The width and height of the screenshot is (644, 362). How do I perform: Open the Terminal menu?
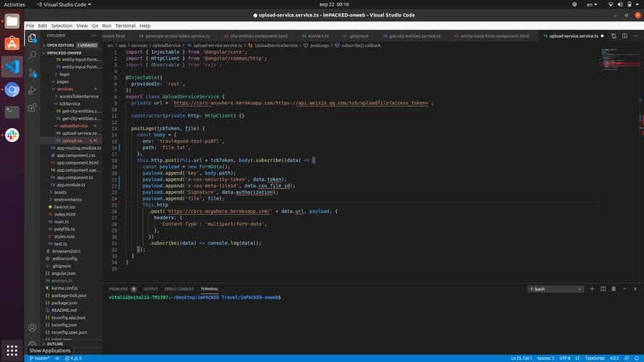tap(125, 25)
